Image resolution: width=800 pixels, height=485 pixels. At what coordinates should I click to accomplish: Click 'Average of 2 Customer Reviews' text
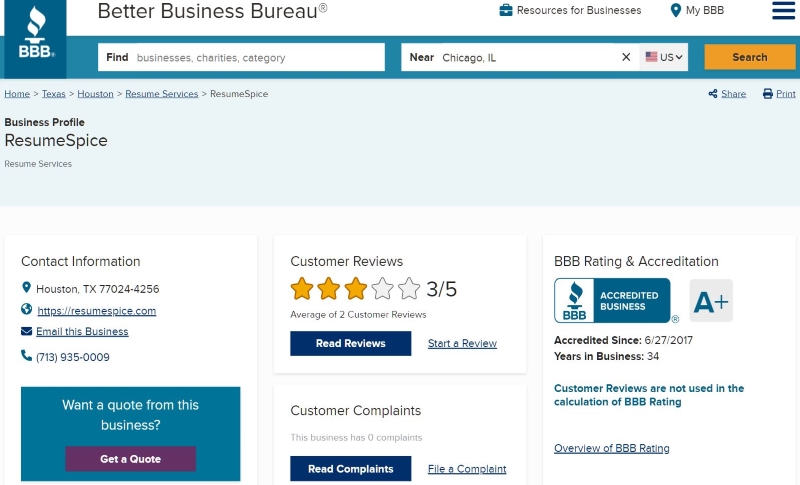(358, 315)
